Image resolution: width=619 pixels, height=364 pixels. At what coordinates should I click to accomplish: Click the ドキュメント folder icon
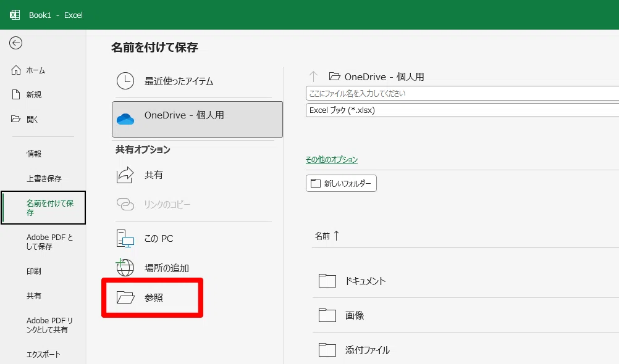coord(327,281)
